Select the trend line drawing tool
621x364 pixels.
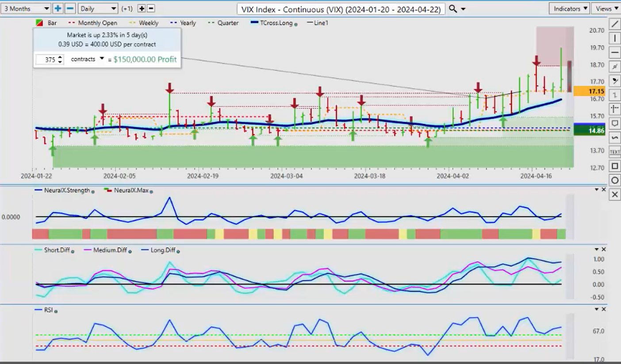coord(615,24)
